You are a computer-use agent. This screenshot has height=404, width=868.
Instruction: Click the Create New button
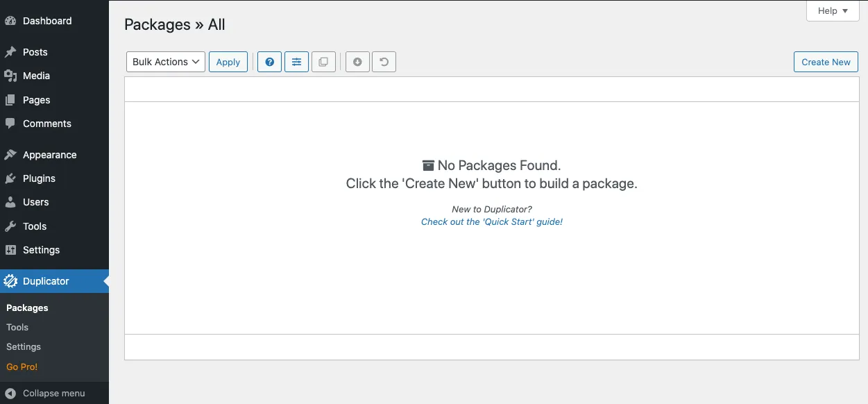click(x=826, y=62)
